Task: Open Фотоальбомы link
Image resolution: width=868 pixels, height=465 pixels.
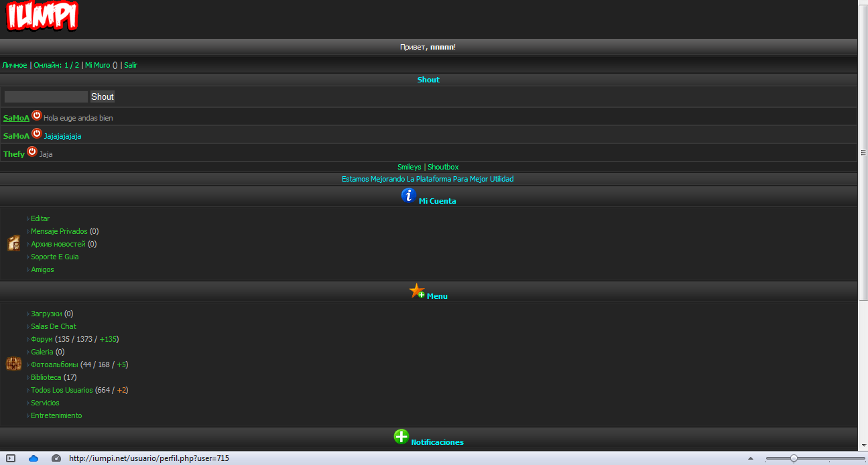Action: click(54, 364)
